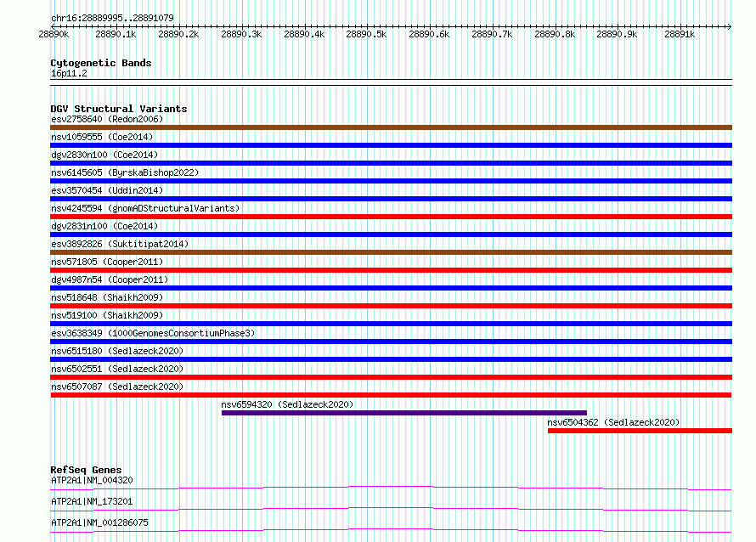Click the 16p11.2 cytogenetic band label
756x542 pixels.
pyautogui.click(x=69, y=73)
